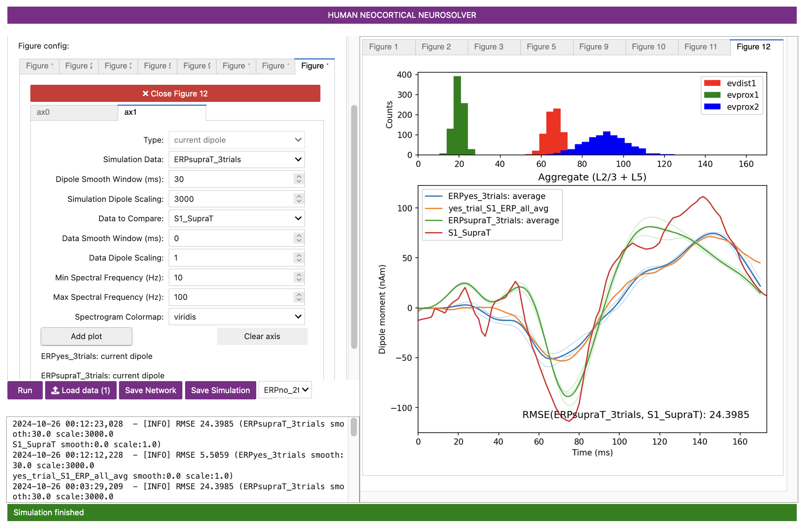Click the Run button
This screenshot has width=808, height=532.
[x=25, y=390]
